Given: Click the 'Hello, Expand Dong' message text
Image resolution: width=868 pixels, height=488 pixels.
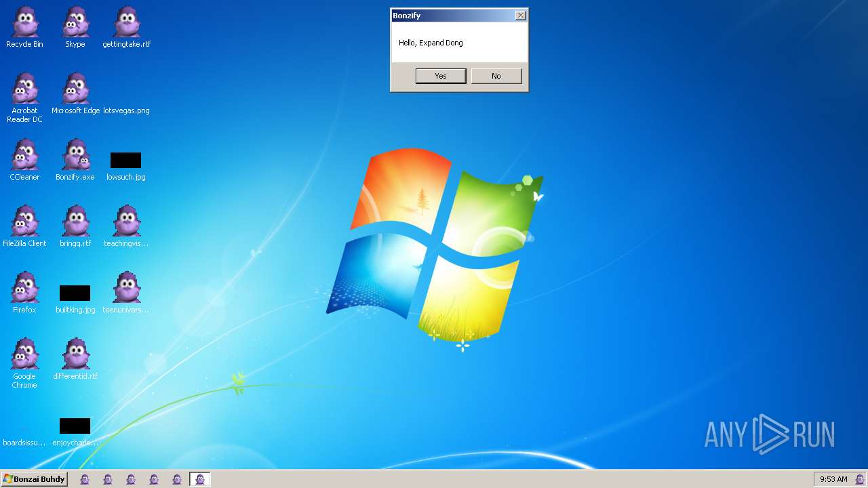Looking at the screenshot, I should click(x=431, y=43).
